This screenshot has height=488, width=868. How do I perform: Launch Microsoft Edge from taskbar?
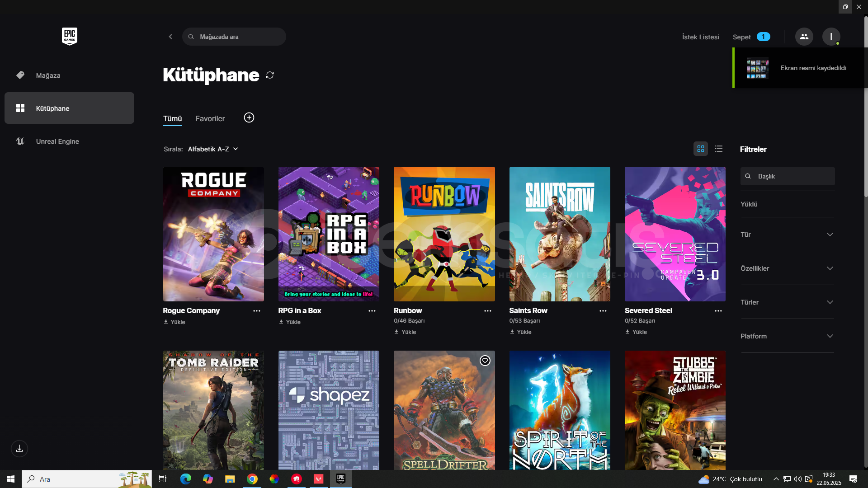point(185,479)
